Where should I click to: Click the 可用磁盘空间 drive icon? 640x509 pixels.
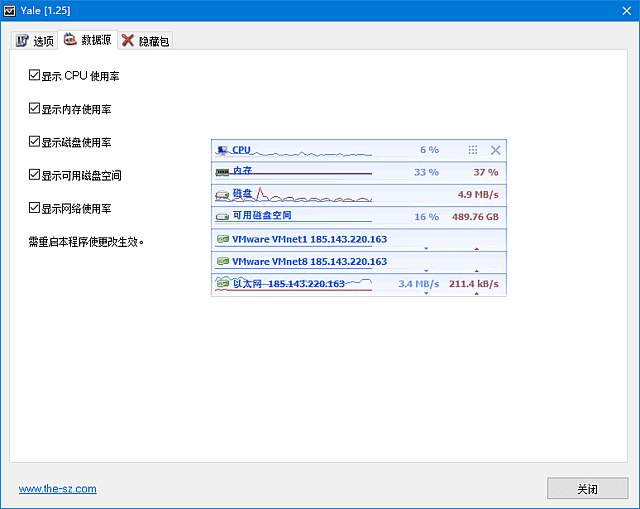coord(222,216)
